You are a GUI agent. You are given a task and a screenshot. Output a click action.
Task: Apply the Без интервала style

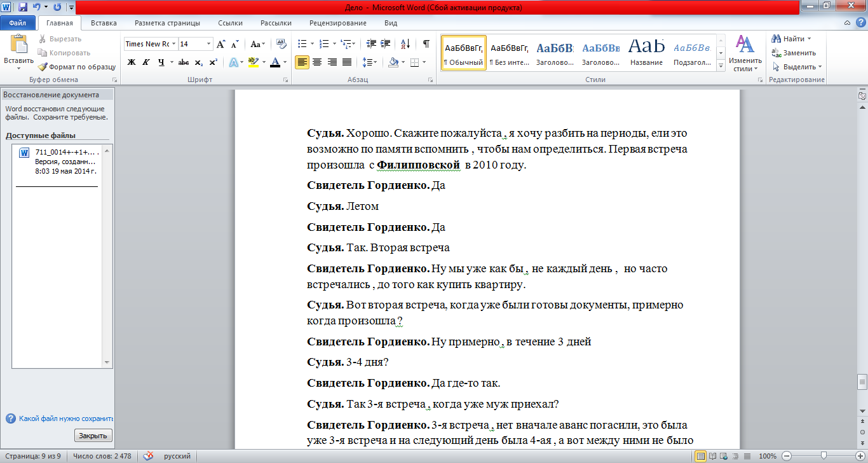(510, 53)
